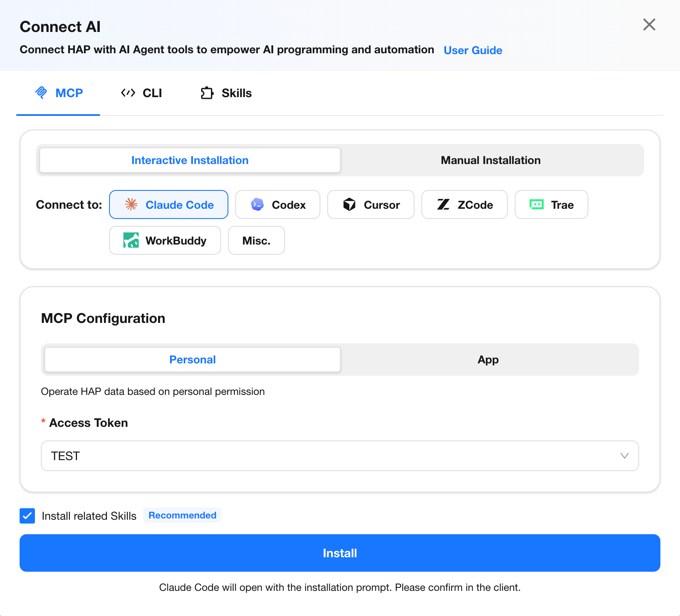The width and height of the screenshot is (680, 616).
Task: Close the Connect AI dialog
Action: [x=649, y=25]
